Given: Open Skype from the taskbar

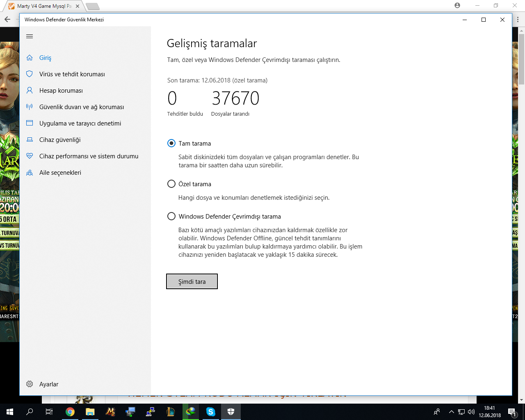Looking at the screenshot, I should point(211,412).
